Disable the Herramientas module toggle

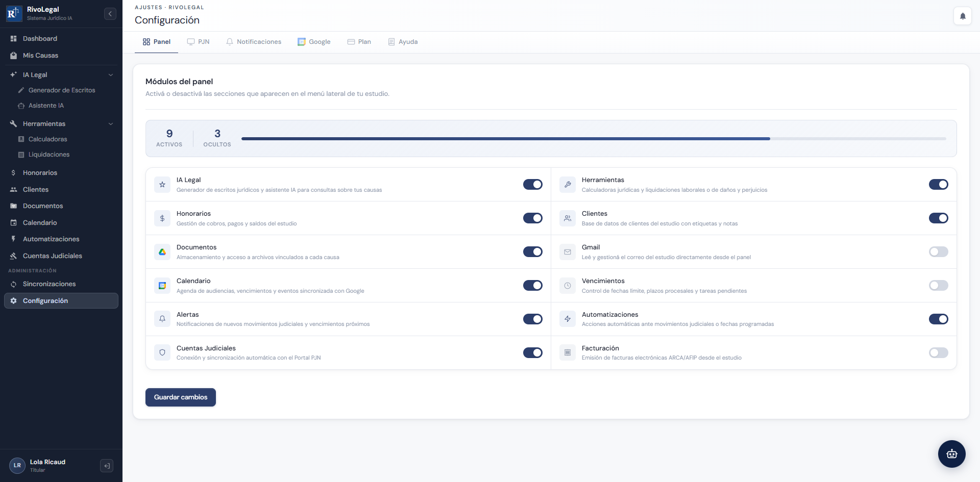point(939,185)
